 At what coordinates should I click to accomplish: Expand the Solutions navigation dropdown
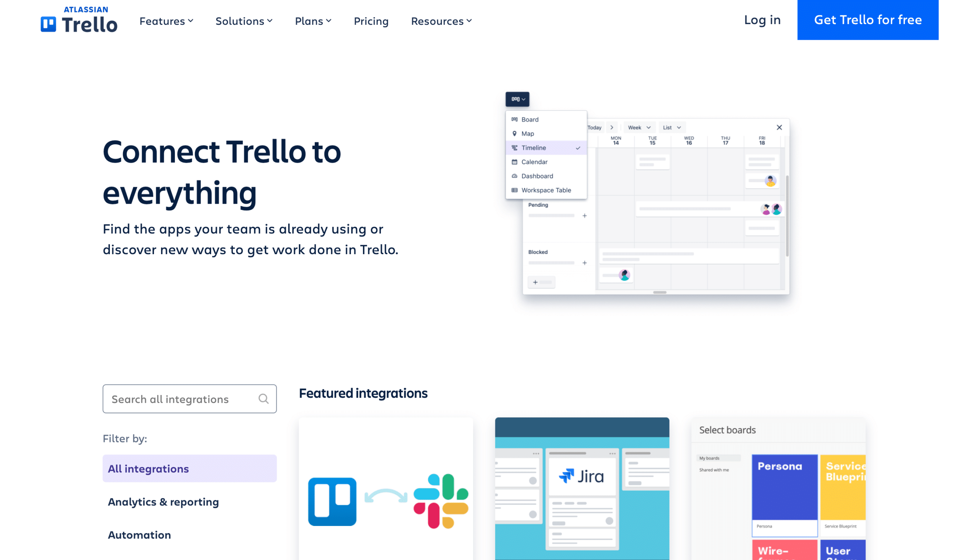244,20
